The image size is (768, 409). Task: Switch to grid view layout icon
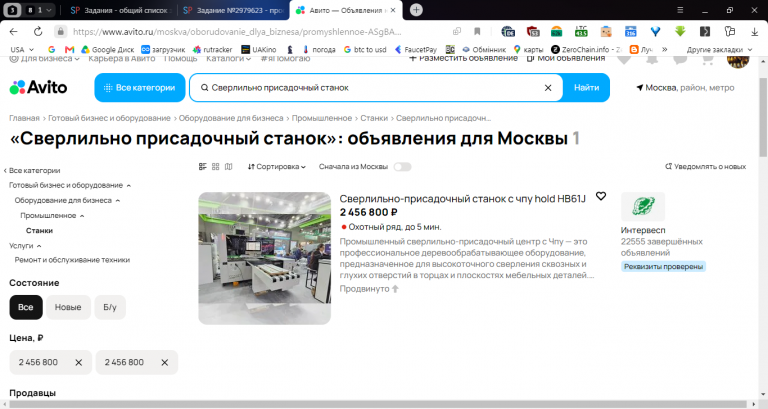[216, 167]
